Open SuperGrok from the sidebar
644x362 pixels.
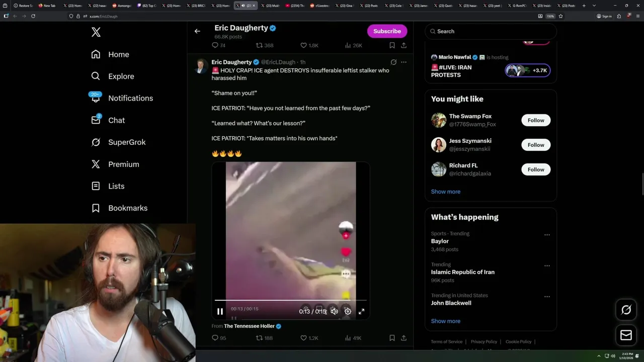coord(118,142)
